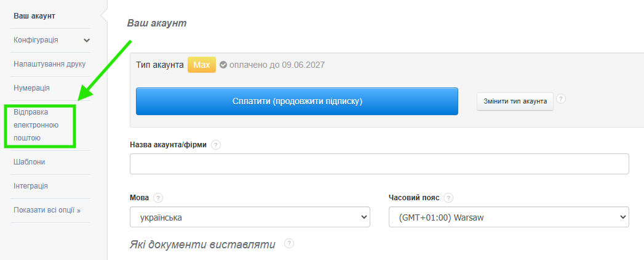The width and height of the screenshot is (644, 260).
Task: Open the Мова language dropdown
Action: pos(250,217)
